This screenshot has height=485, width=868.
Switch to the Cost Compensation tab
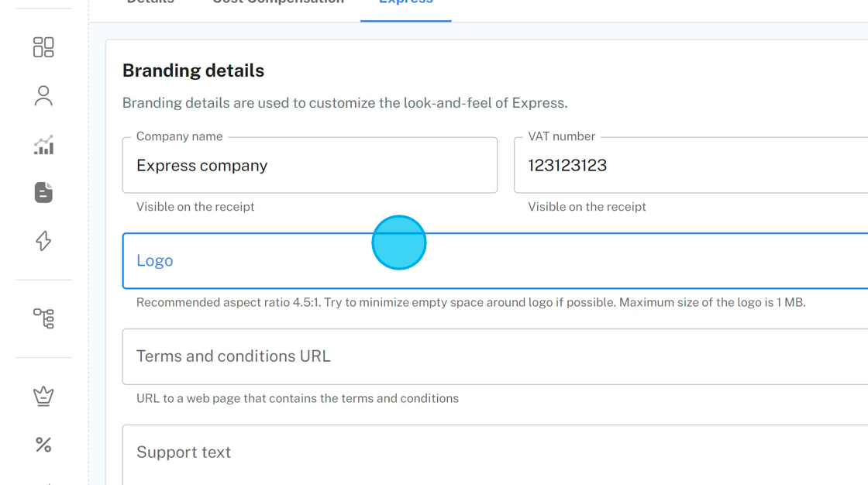coord(277,3)
